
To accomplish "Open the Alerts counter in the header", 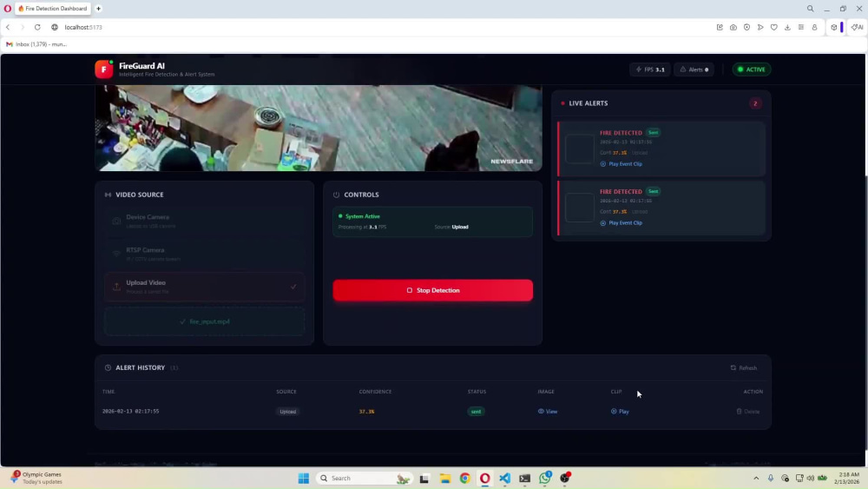I will click(x=694, y=69).
